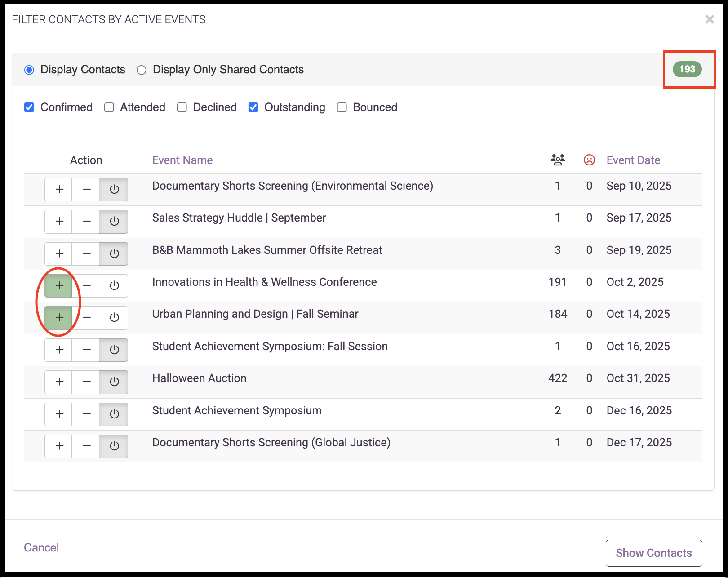Viewport: 728px width, 578px height.
Task: Select the Display Contacts radio option
Action: (29, 70)
